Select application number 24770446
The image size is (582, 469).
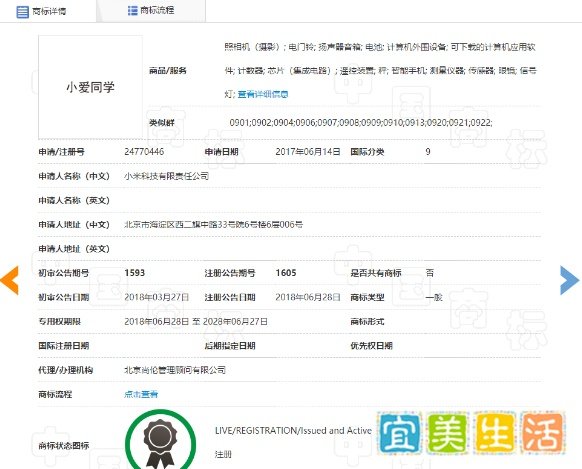tap(144, 152)
